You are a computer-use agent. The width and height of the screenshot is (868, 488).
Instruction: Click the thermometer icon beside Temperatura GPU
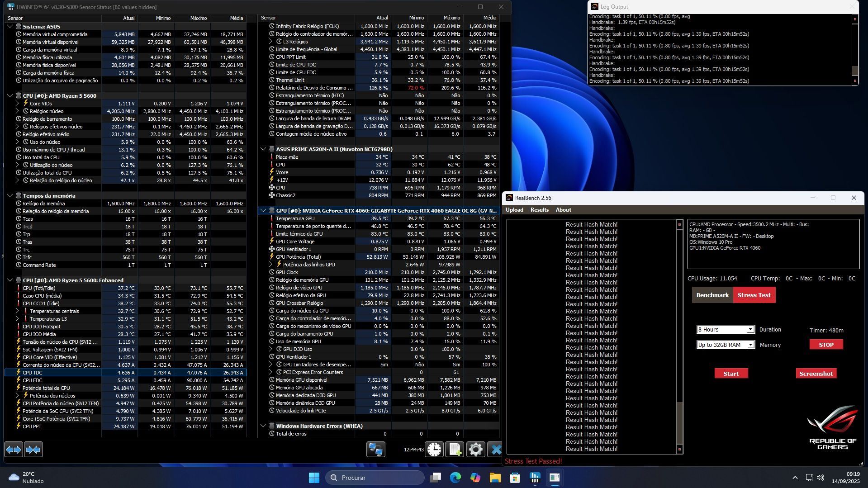(x=272, y=218)
